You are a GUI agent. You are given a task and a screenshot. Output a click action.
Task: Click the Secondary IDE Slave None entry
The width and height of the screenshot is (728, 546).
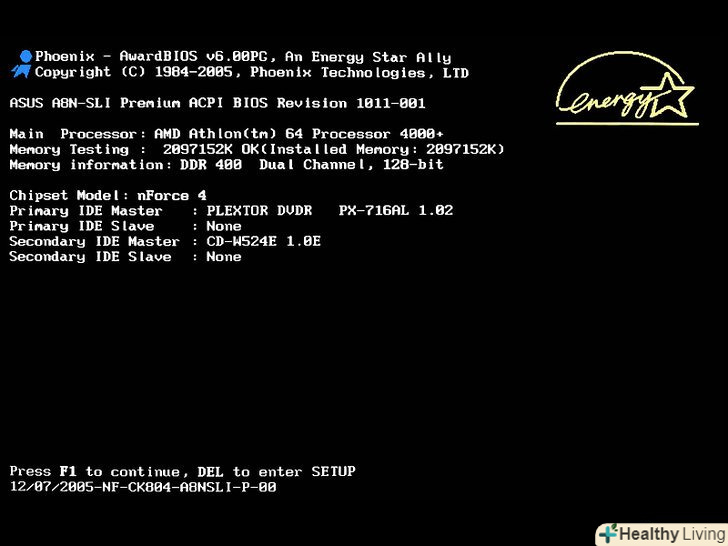coord(125,257)
